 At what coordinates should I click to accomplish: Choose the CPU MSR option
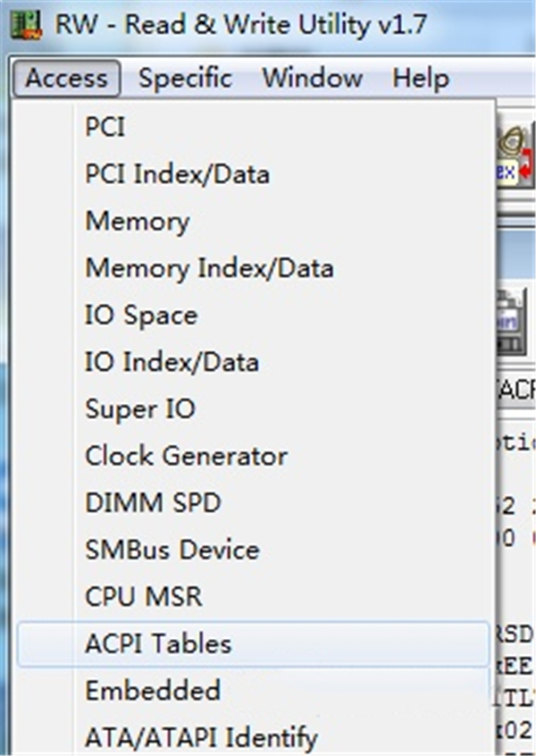tap(143, 596)
